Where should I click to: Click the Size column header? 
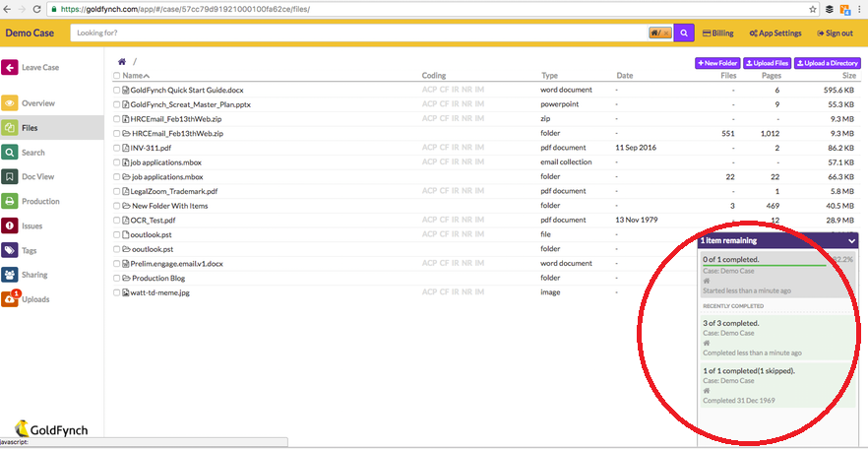[849, 76]
